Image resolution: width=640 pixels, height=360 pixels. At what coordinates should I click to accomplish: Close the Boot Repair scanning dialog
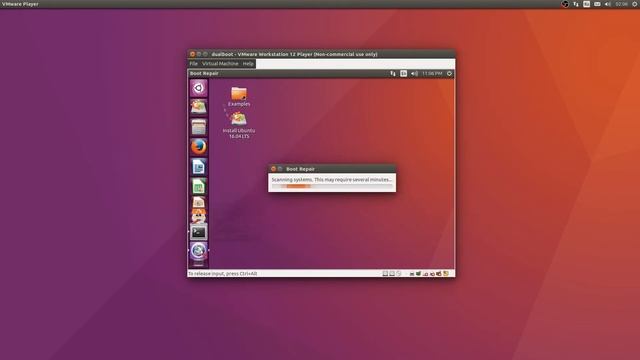(273, 169)
